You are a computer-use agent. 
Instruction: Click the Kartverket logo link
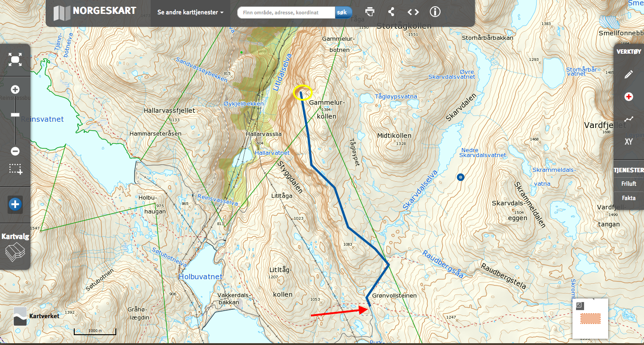point(37,316)
